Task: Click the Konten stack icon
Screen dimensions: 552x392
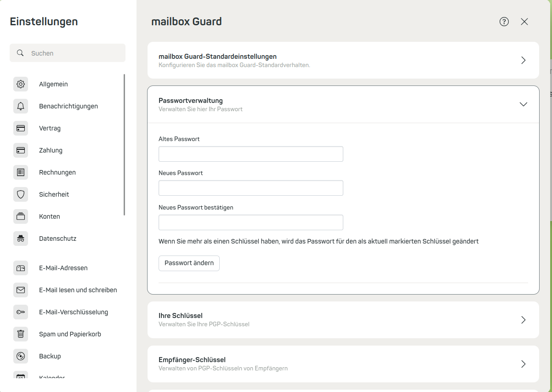Action: [x=21, y=216]
